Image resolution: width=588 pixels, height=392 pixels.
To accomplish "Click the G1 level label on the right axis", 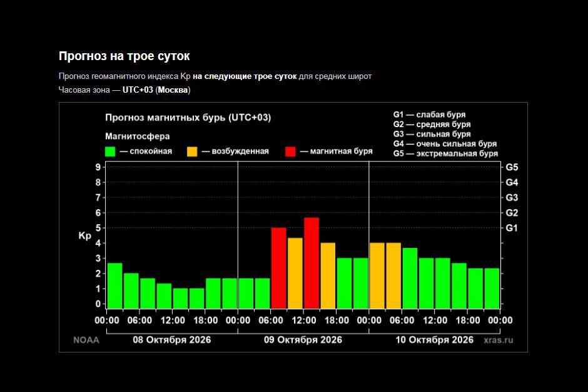I will [512, 228].
